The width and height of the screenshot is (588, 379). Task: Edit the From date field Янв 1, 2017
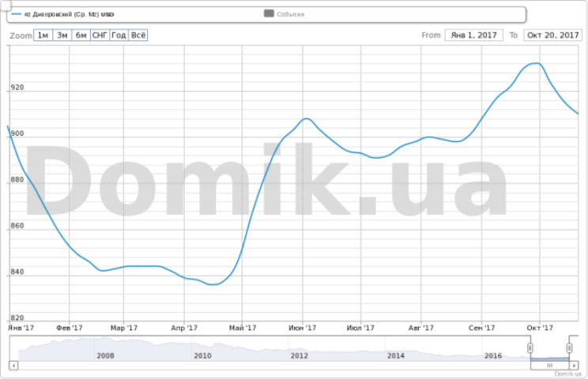tap(473, 36)
